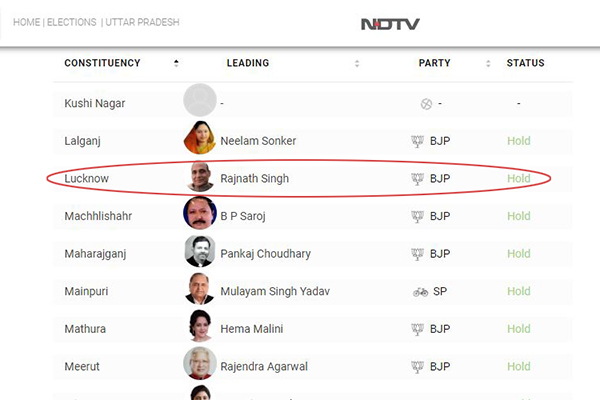600x400 pixels.
Task: Click the empty party icon for Kushi Nagar
Action: tap(426, 104)
